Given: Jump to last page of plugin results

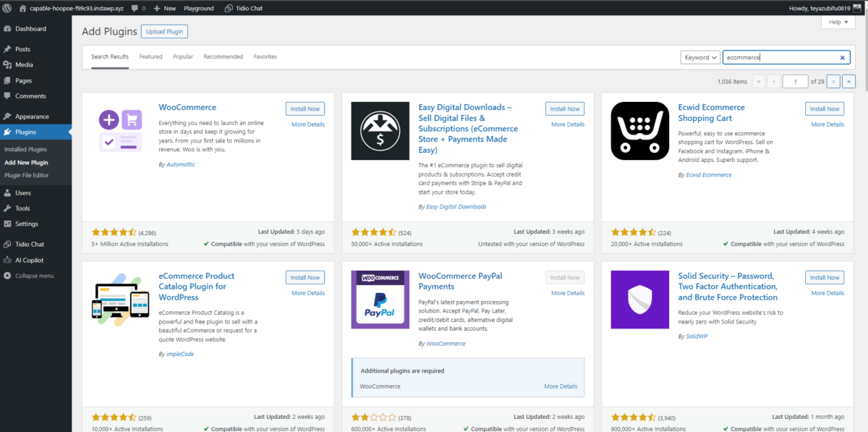Looking at the screenshot, I should point(849,82).
